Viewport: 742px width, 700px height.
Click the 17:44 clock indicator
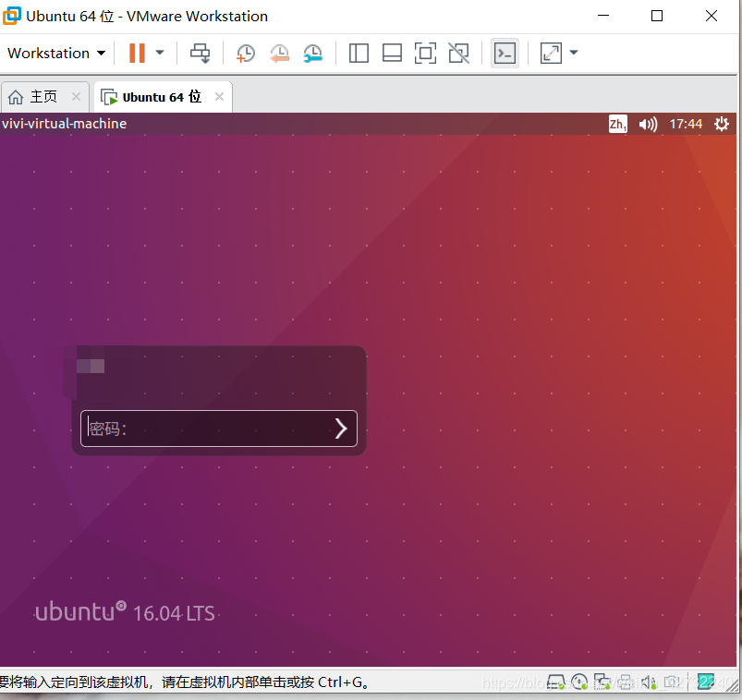686,124
